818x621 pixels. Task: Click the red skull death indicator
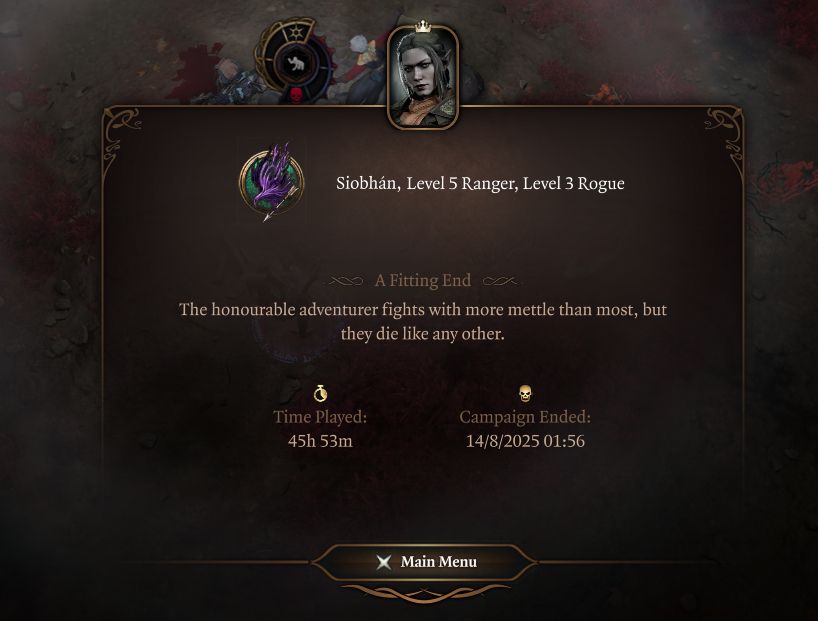click(296, 95)
